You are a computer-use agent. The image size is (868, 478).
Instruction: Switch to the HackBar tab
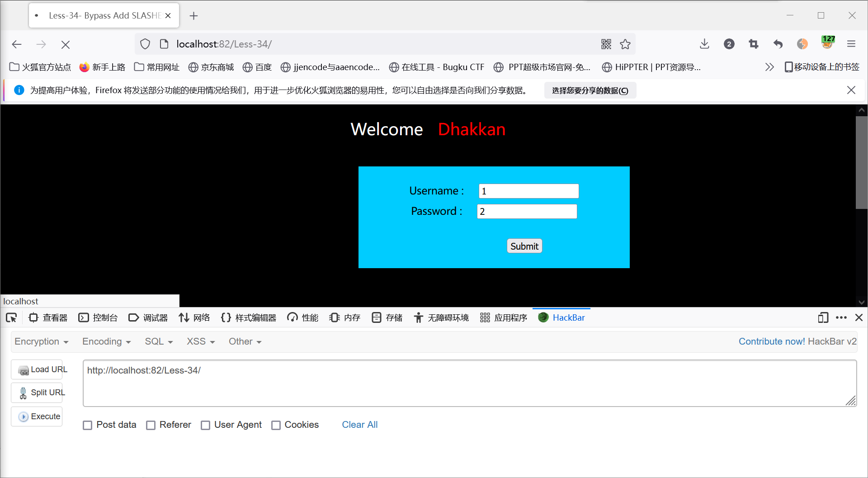pyautogui.click(x=562, y=317)
